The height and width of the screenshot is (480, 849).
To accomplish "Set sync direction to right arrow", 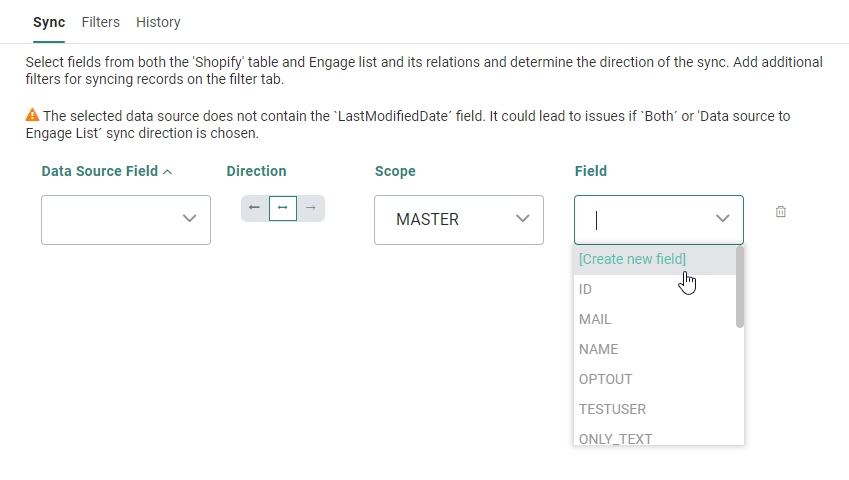I will (x=311, y=208).
